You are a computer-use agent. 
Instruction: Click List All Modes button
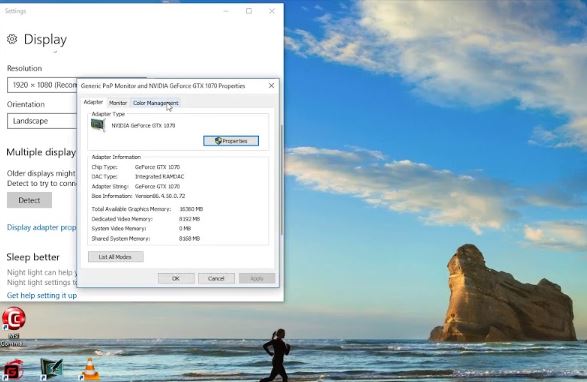click(x=116, y=257)
